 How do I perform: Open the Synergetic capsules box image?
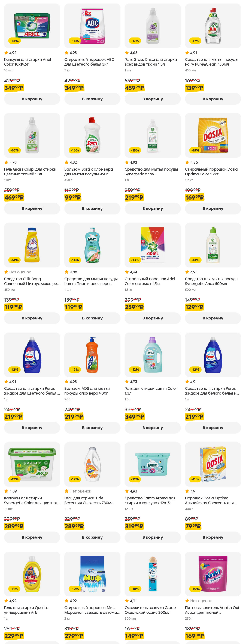point(32,464)
